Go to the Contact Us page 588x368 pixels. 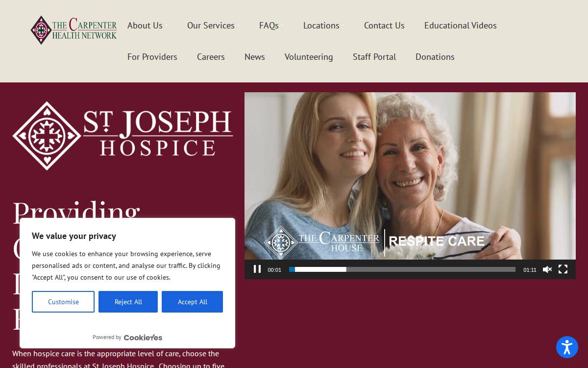[384, 26]
